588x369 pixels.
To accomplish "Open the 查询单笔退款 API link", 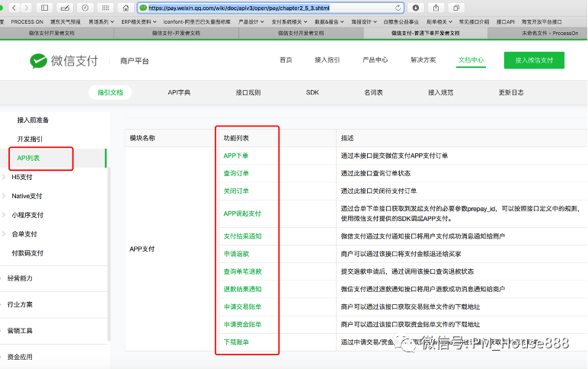I will 243,271.
